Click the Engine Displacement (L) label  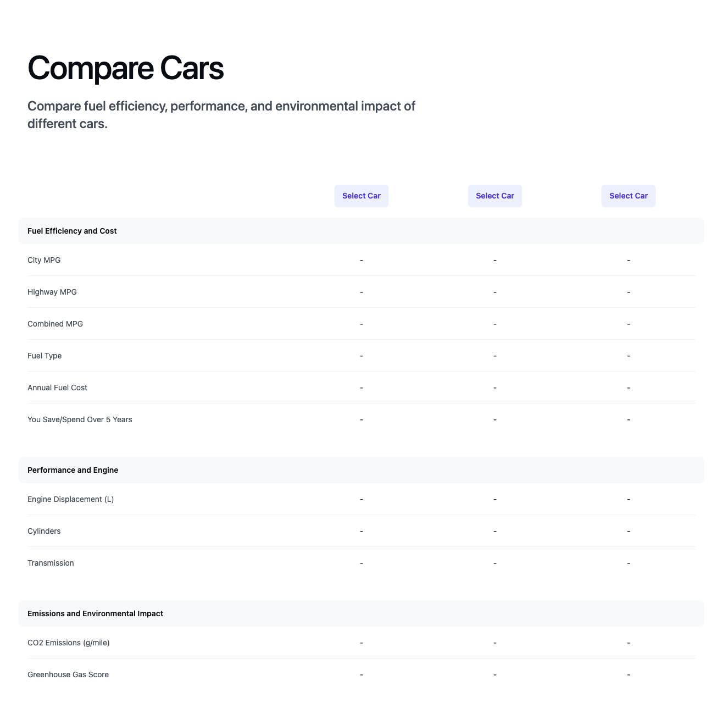coord(71,499)
